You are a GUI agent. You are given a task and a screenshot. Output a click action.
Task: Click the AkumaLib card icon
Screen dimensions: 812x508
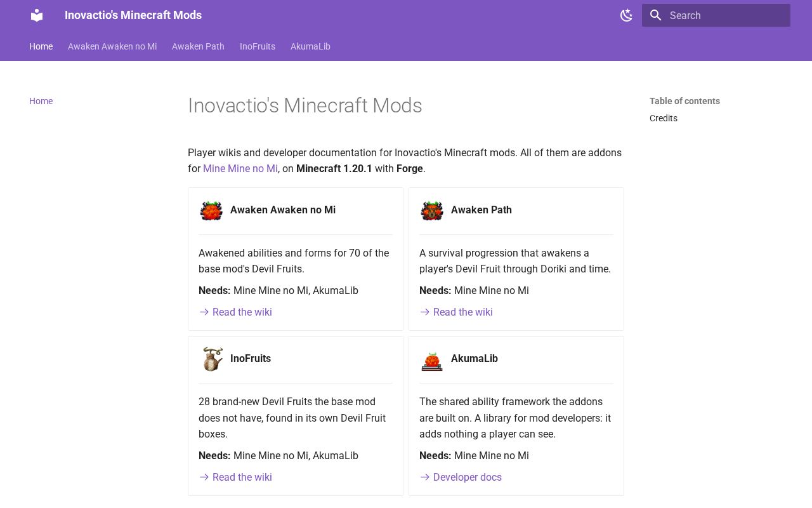click(432, 360)
